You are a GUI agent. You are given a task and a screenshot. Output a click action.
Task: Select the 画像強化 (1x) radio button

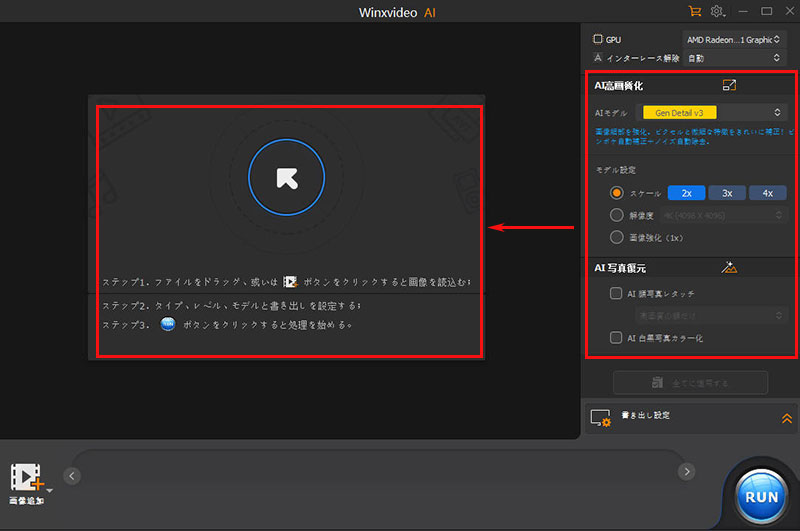(x=616, y=237)
